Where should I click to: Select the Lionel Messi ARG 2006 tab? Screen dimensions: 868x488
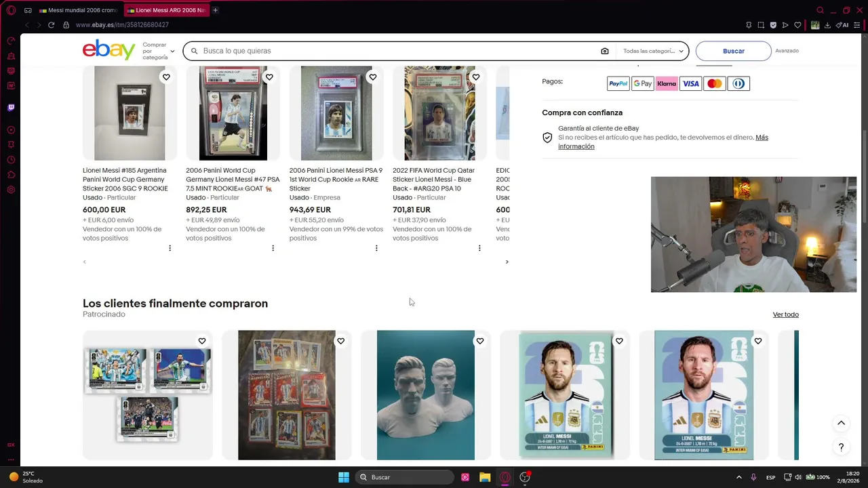point(166,10)
